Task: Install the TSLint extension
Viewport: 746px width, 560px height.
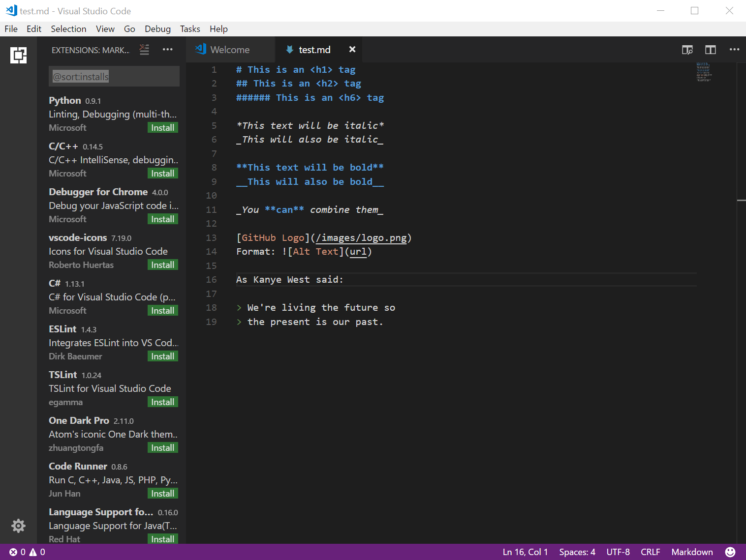Action: coord(162,402)
